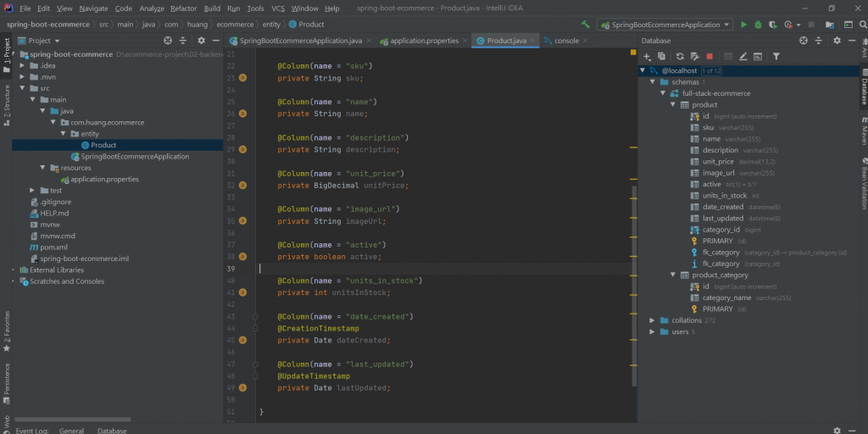Open the query console icon in Database toolbar
The width and height of the screenshot is (868, 434).
[758, 56]
